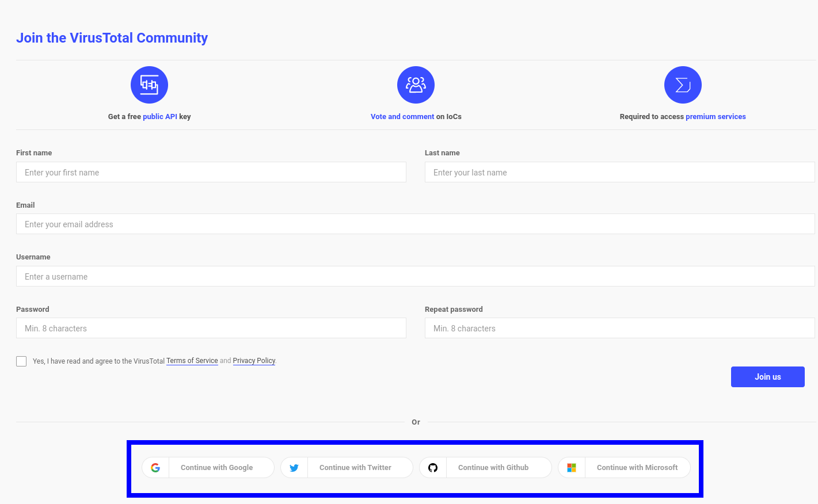Image resolution: width=818 pixels, height=504 pixels.
Task: Open the premium services link
Action: click(716, 116)
